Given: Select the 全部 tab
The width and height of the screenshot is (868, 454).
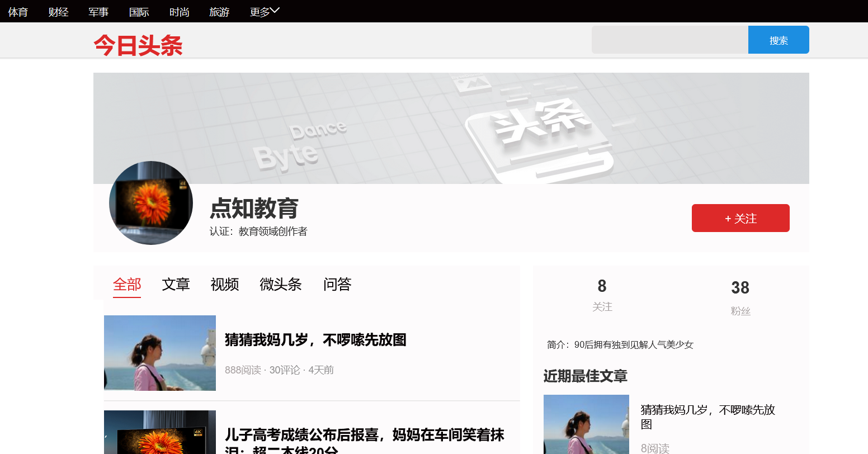Looking at the screenshot, I should [x=127, y=285].
